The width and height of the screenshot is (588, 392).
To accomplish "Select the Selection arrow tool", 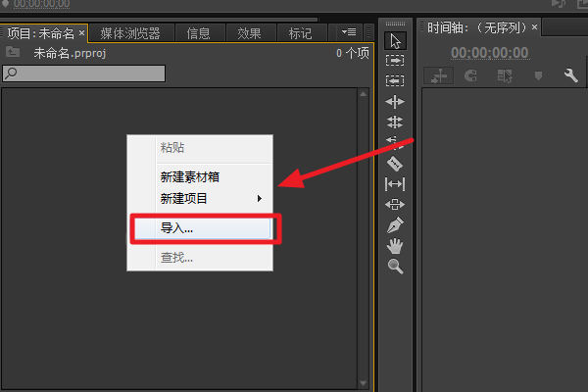I will (x=395, y=41).
